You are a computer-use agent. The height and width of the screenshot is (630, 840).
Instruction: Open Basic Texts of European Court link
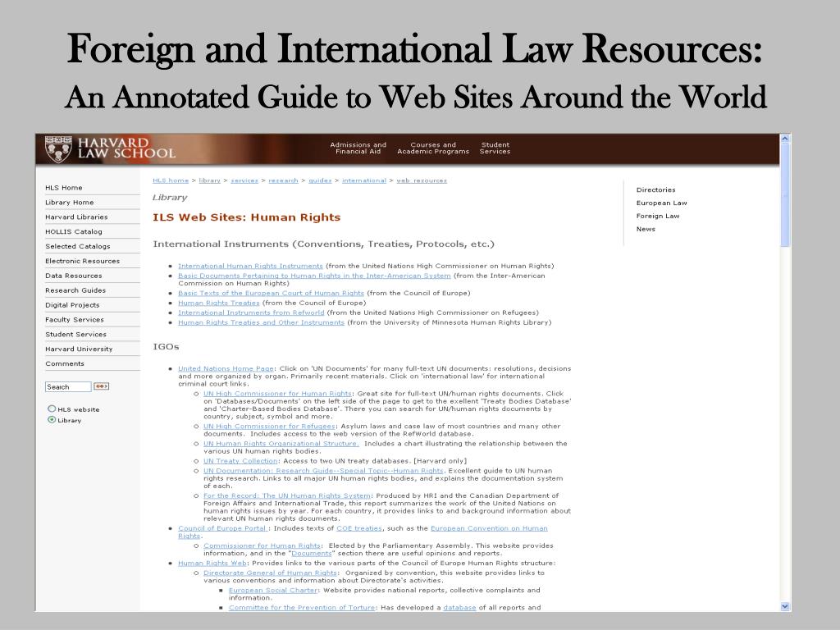[x=271, y=293]
